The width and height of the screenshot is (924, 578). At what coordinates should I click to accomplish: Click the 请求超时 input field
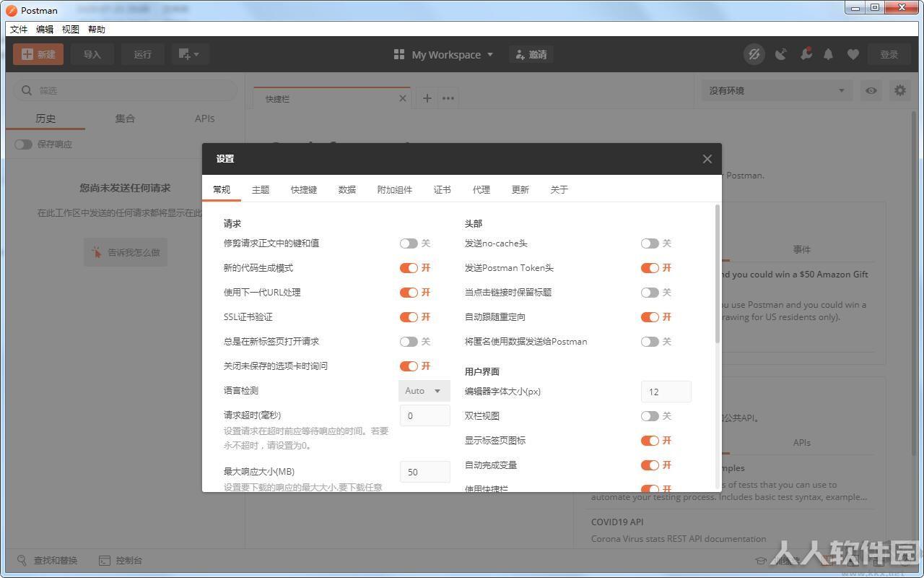(425, 415)
